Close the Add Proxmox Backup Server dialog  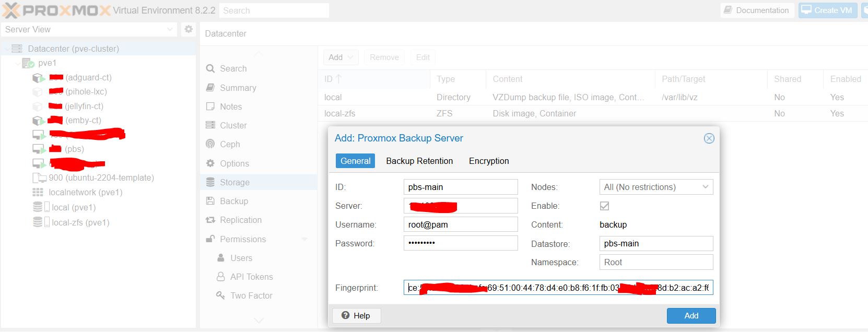[x=709, y=138]
